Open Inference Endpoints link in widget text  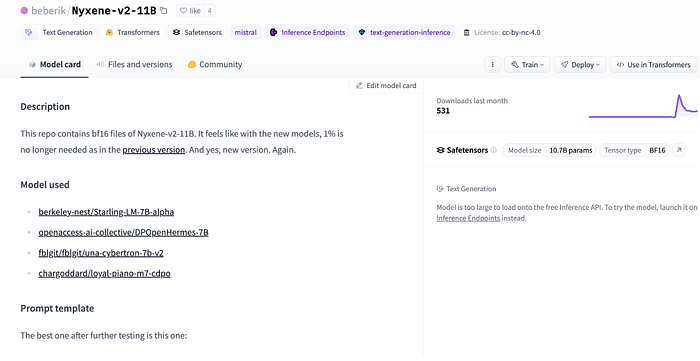[468, 218]
